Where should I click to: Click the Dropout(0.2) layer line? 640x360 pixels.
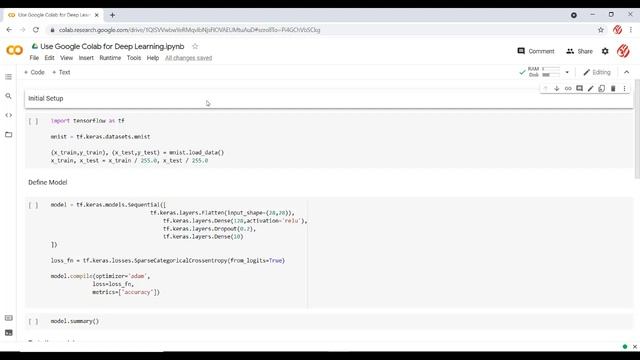coord(209,229)
